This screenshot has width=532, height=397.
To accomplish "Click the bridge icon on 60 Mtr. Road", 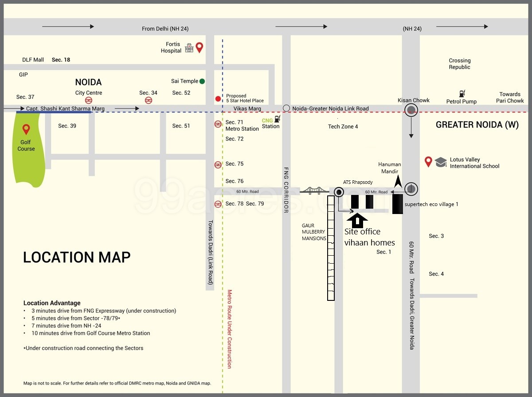I will 315,191.
